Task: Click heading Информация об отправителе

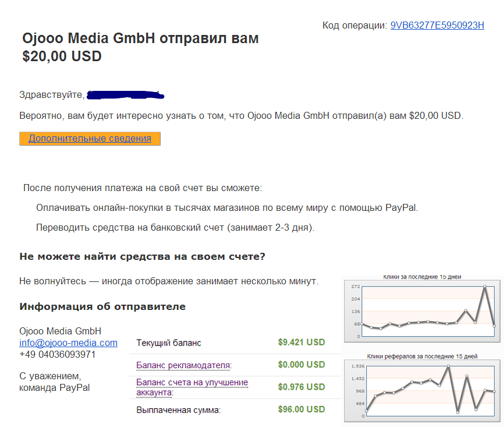Action: tap(102, 306)
